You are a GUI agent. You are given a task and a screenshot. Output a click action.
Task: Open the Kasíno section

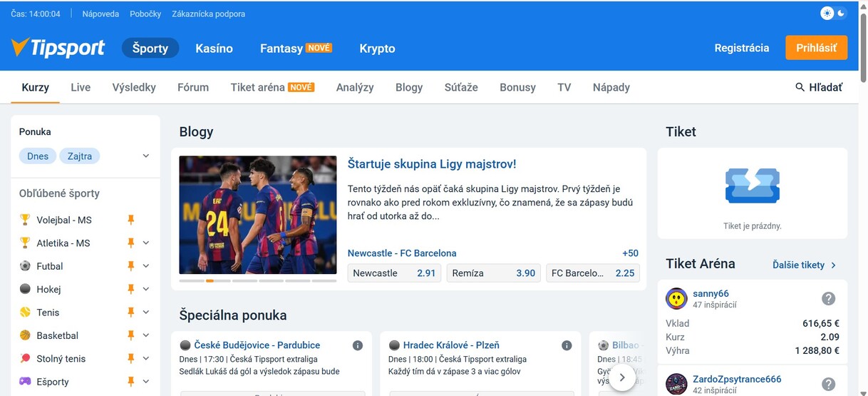pos(214,49)
